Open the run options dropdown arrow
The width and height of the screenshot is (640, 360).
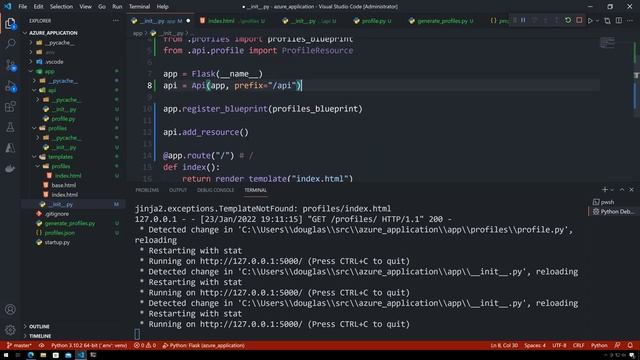[597, 21]
